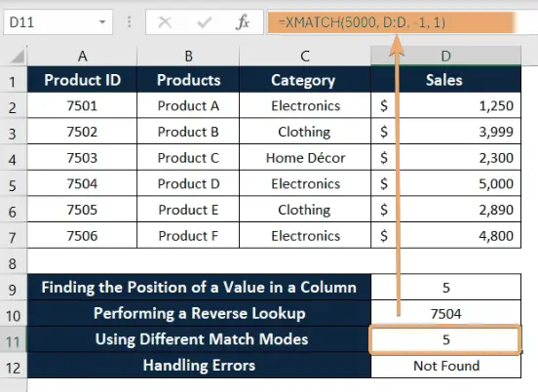Select column B header

pos(188,56)
